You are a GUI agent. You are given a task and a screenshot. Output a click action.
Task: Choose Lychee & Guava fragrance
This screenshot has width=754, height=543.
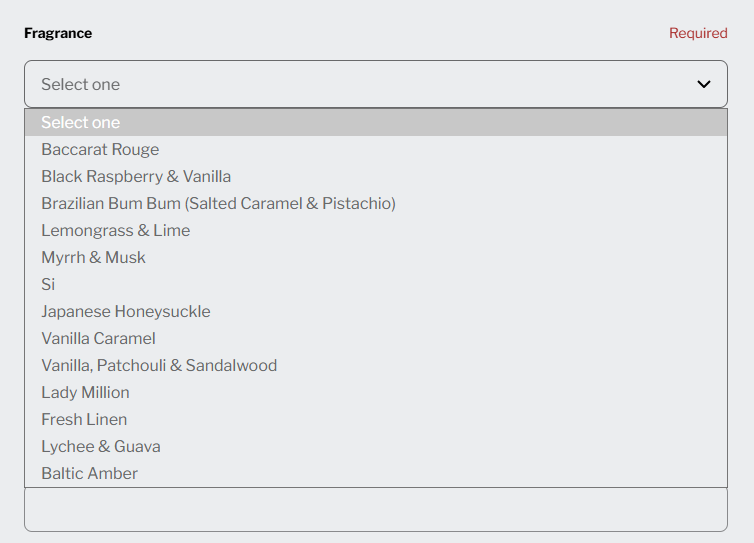pyautogui.click(x=101, y=446)
